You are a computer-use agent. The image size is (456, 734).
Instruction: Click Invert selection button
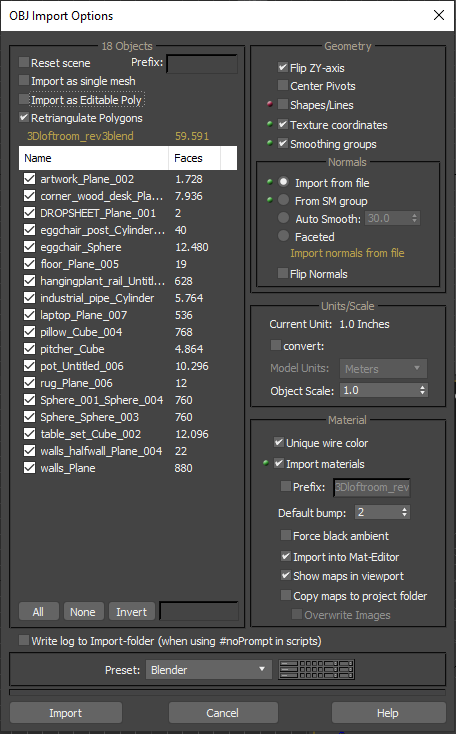[132, 611]
